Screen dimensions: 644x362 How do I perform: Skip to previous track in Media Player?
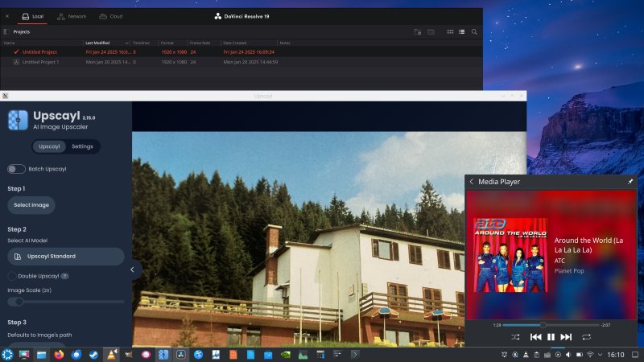click(x=535, y=337)
